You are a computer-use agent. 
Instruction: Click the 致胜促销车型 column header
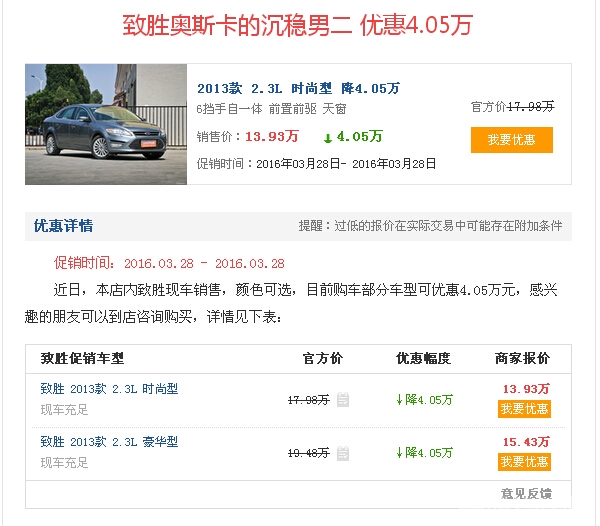pos(82,358)
